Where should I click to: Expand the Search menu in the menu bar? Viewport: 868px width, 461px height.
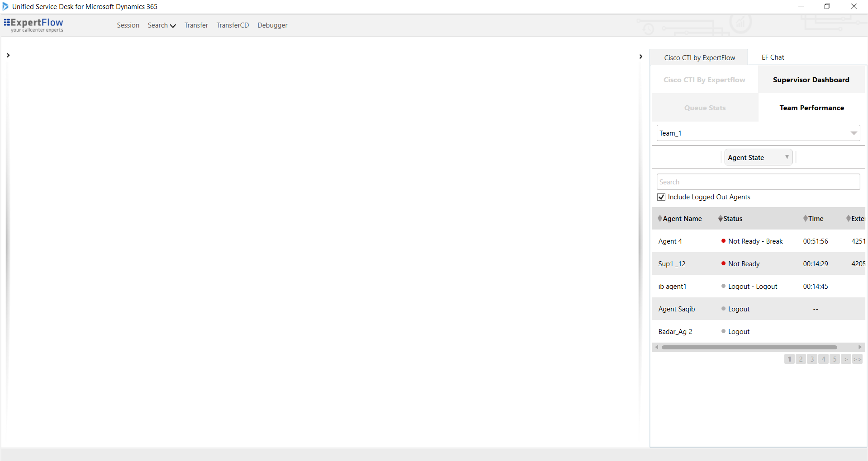coord(161,25)
